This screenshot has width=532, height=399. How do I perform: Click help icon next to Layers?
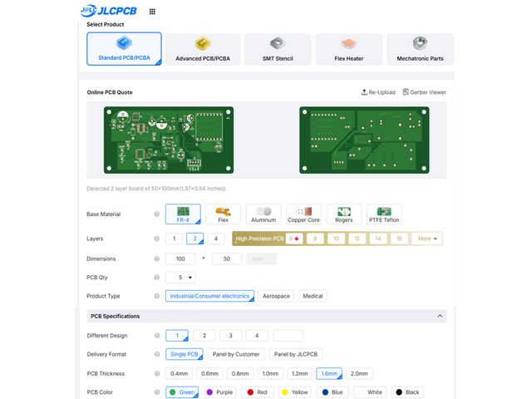pos(157,239)
